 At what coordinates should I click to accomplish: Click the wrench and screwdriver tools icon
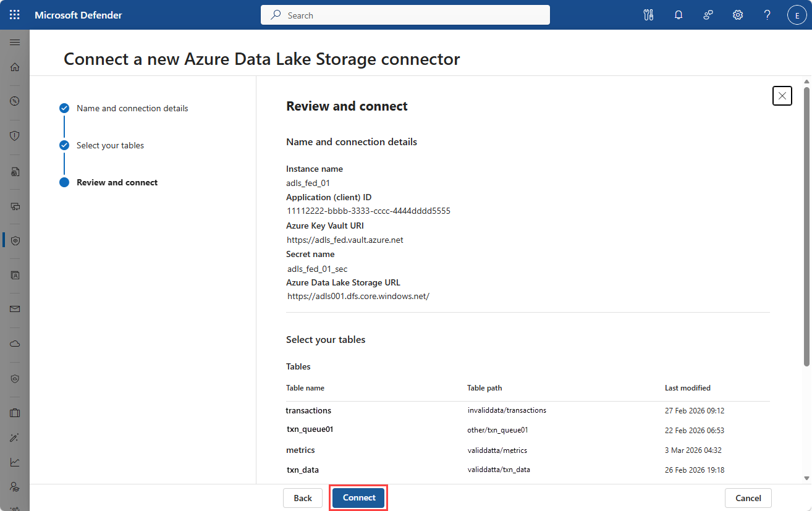(x=648, y=15)
